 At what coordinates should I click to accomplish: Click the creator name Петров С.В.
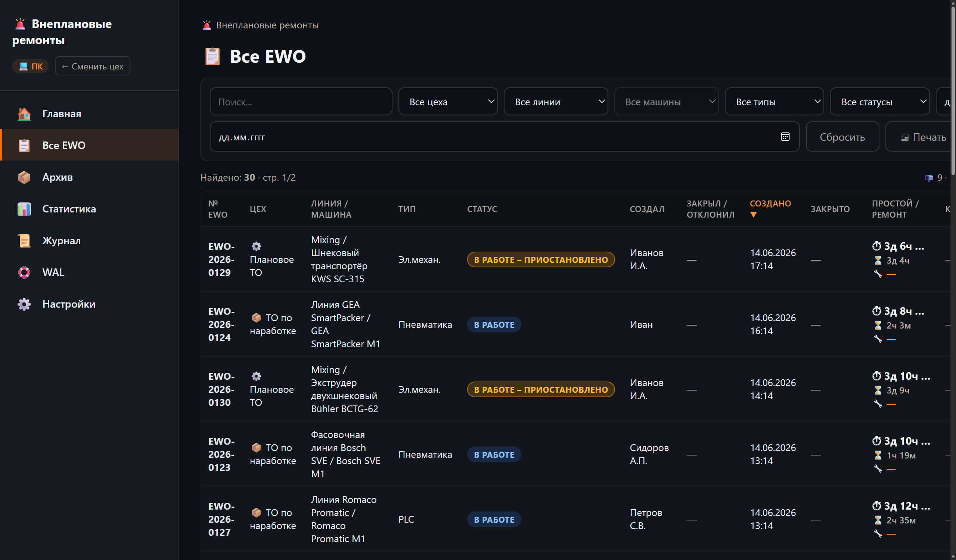pos(646,519)
